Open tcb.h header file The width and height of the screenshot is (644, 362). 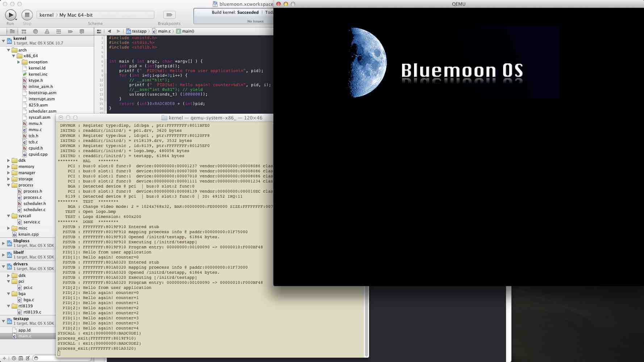30,136
